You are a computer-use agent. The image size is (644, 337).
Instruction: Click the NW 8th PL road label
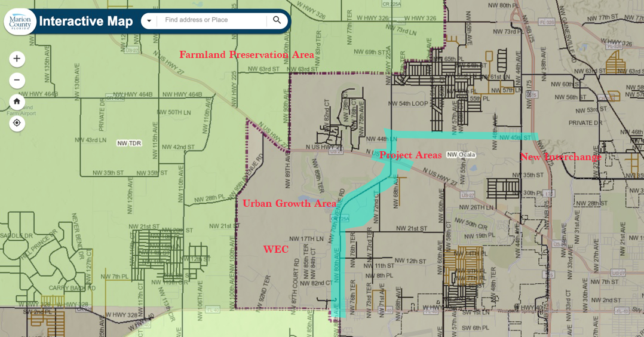pos(379,276)
